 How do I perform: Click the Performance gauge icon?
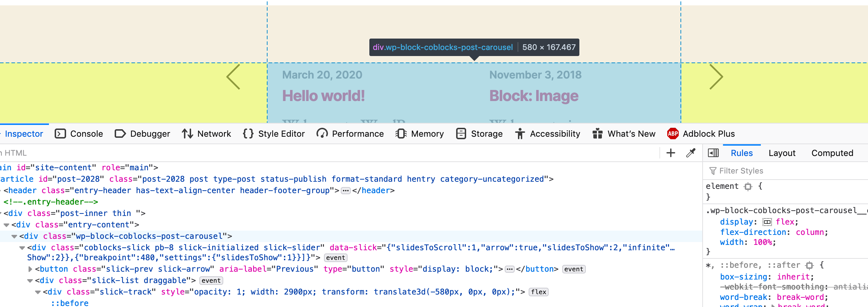coord(322,134)
